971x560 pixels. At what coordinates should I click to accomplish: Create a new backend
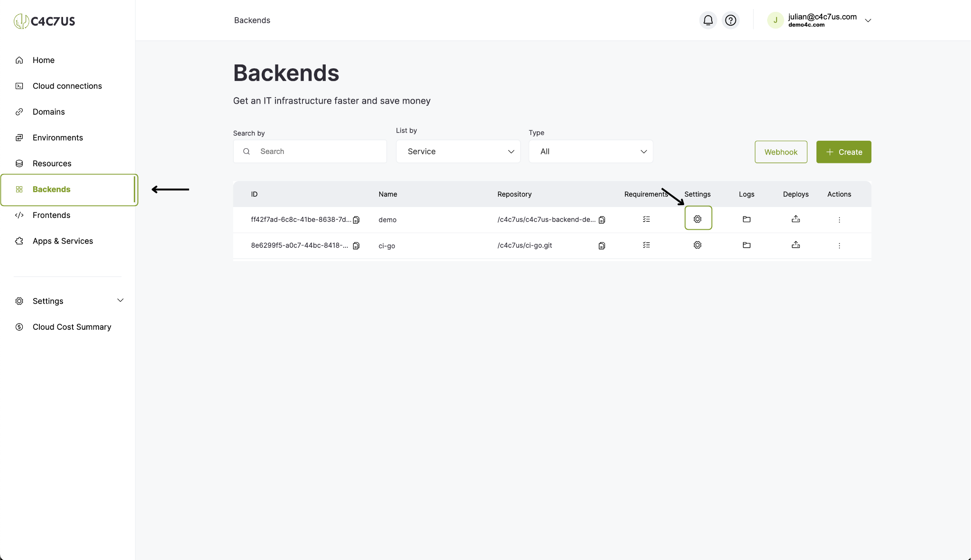point(843,152)
